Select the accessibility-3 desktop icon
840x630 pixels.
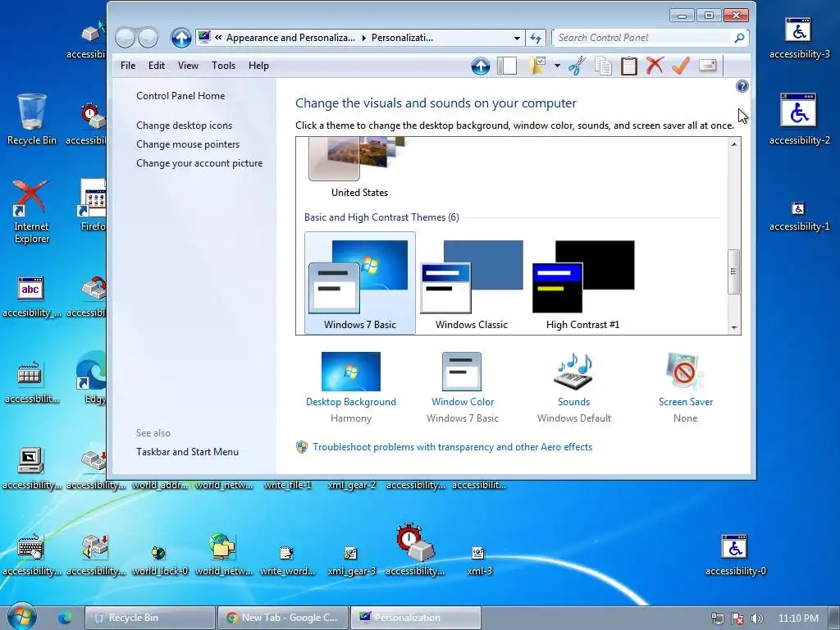pyautogui.click(x=799, y=38)
